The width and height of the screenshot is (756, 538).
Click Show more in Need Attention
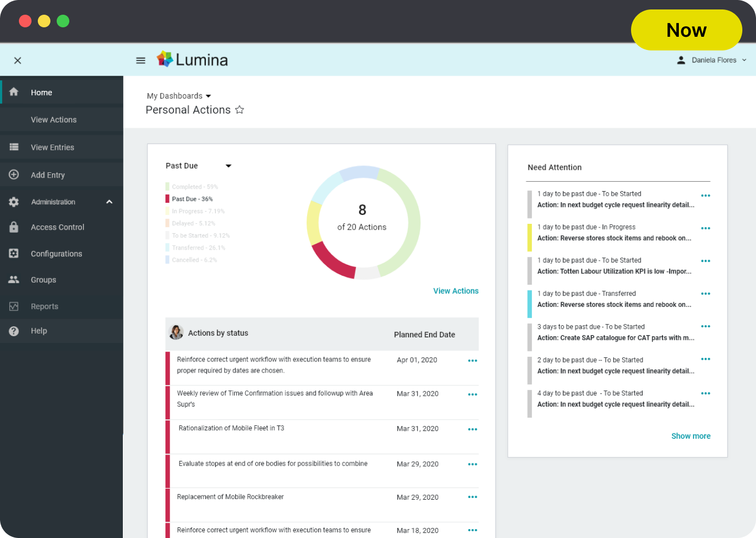(x=690, y=436)
